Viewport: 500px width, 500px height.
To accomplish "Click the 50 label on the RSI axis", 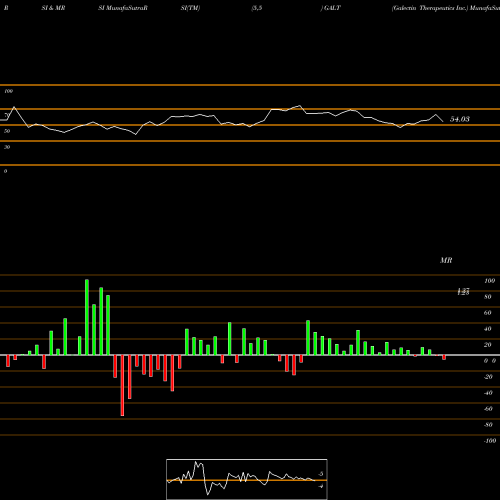I will click(7, 131).
